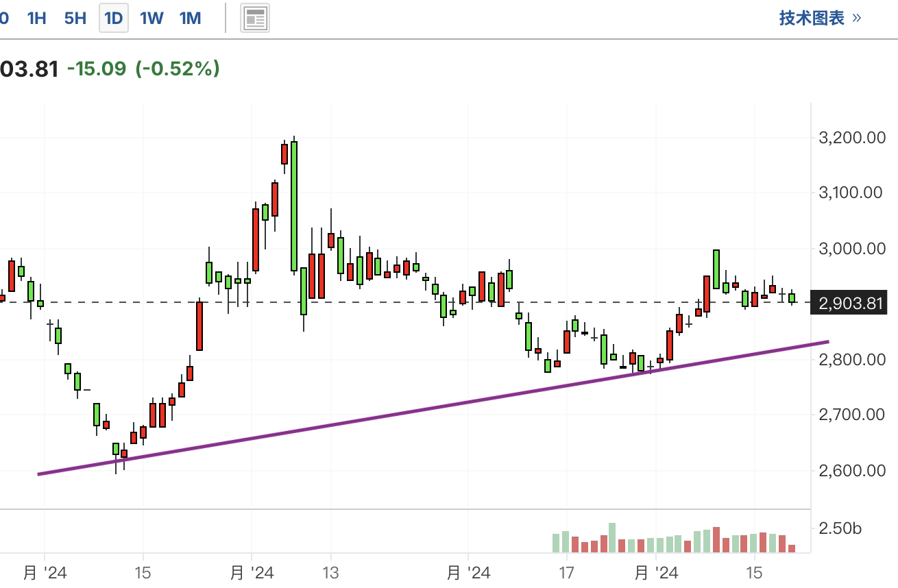This screenshot has height=588, width=898.
Task: Click the 3,000.00 price axis label
Action: click(851, 249)
